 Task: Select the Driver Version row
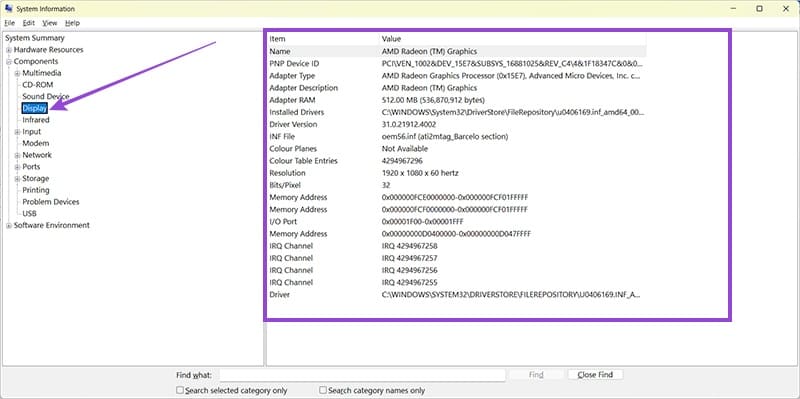457,124
